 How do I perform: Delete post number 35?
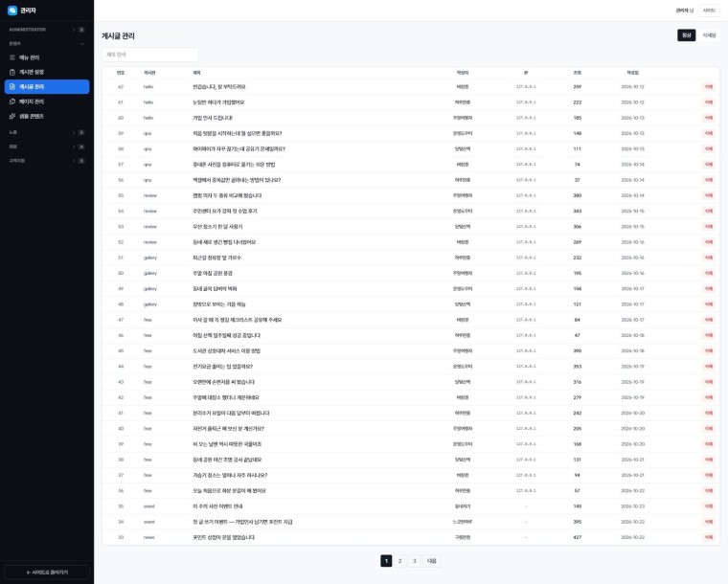(x=709, y=506)
